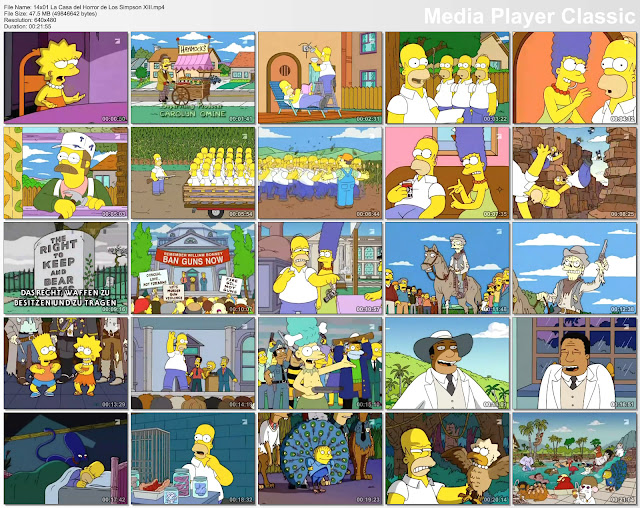Select thumbnail of Homer and Marge on couch
The height and width of the screenshot is (508, 640).
(447, 173)
